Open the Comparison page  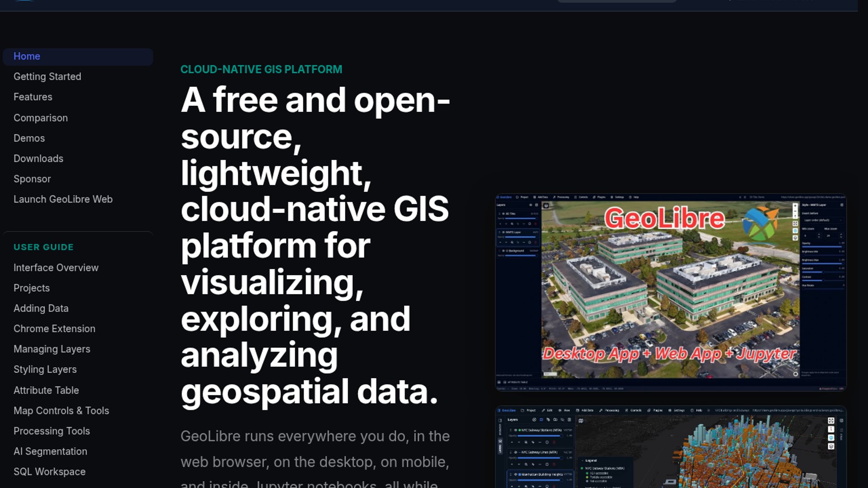41,118
